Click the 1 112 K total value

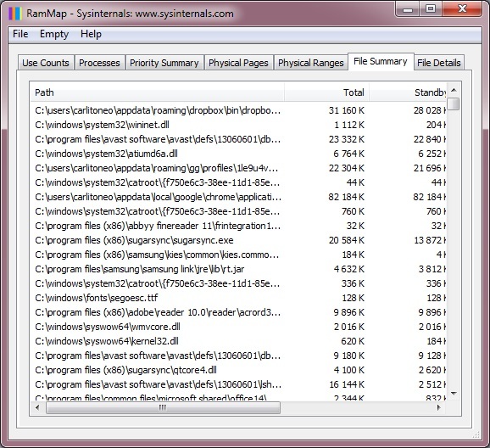[x=349, y=125]
